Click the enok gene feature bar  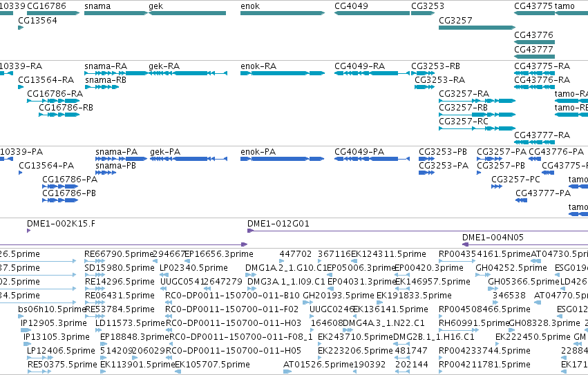[283, 13]
